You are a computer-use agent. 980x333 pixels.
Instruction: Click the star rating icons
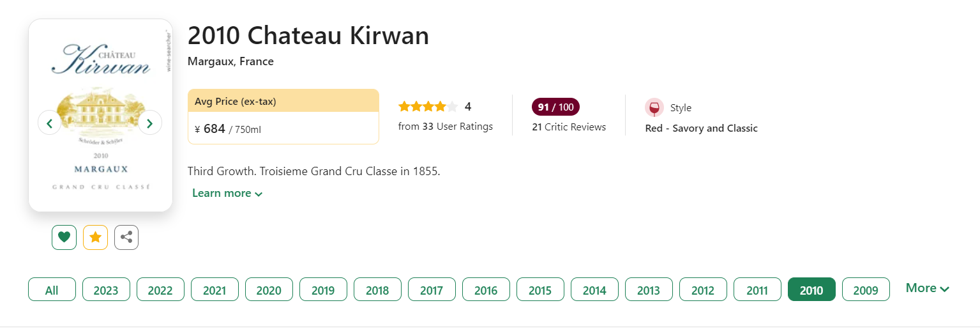pyautogui.click(x=428, y=107)
